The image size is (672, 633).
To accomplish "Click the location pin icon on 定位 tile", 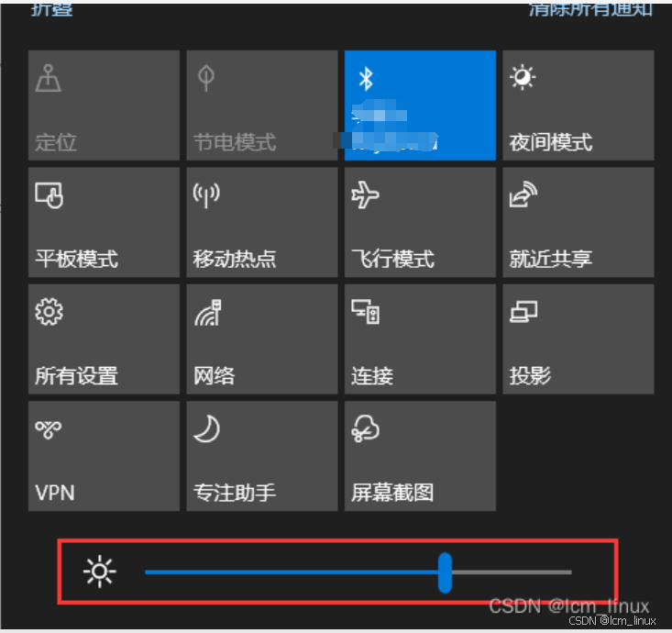I will (48, 78).
